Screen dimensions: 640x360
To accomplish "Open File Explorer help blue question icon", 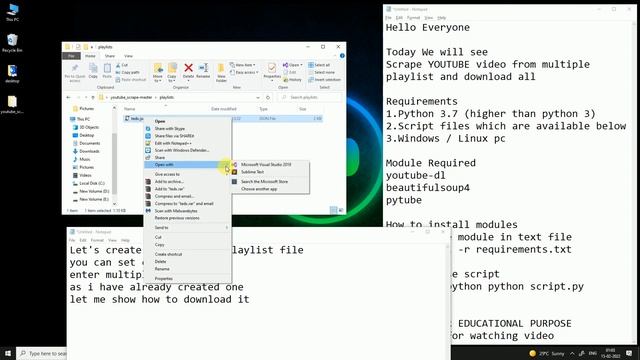I will pyautogui.click(x=342, y=56).
